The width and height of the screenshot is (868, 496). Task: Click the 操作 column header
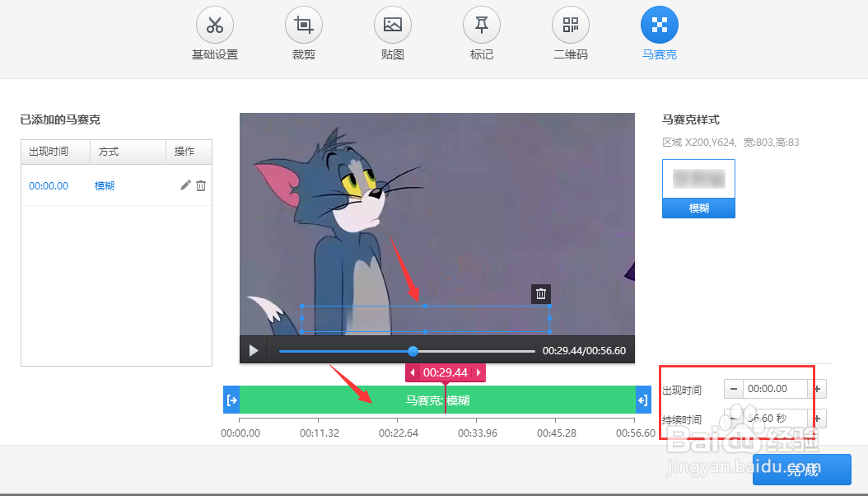coord(189,152)
